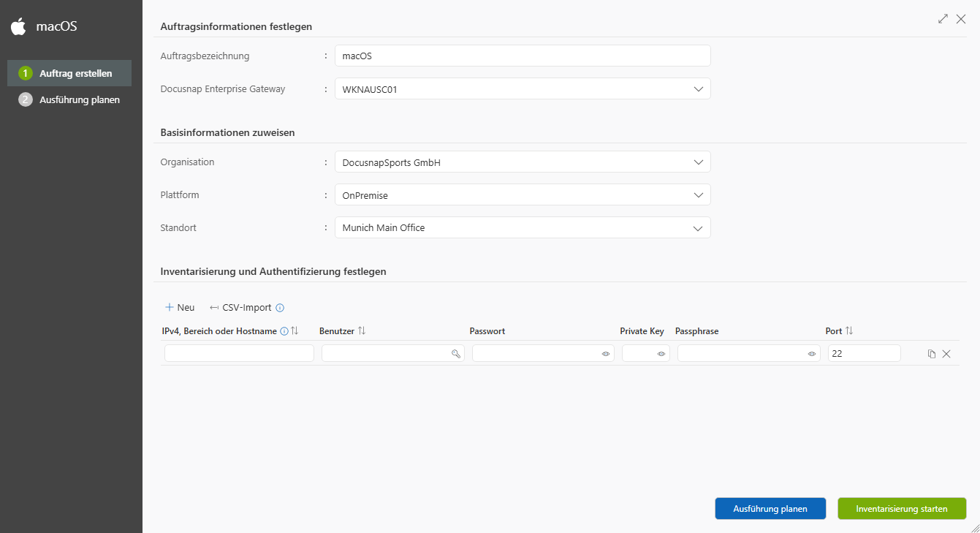Click the key icon in Benutzer field
The image size is (980, 533).
click(456, 354)
